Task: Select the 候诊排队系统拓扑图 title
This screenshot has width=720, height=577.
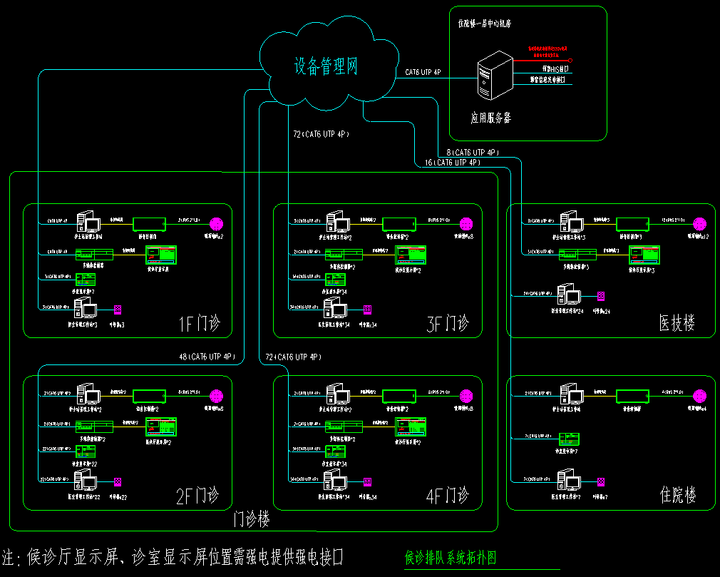Action: (450, 558)
